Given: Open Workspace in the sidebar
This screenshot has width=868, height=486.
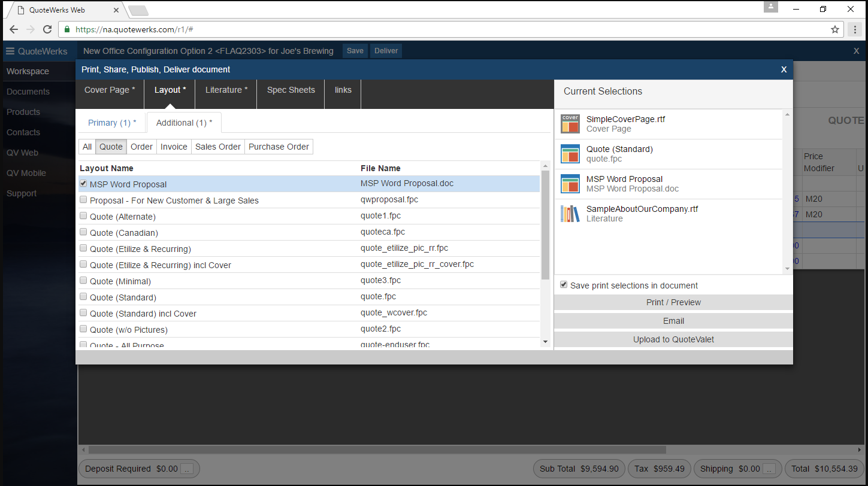Looking at the screenshot, I should click(28, 71).
